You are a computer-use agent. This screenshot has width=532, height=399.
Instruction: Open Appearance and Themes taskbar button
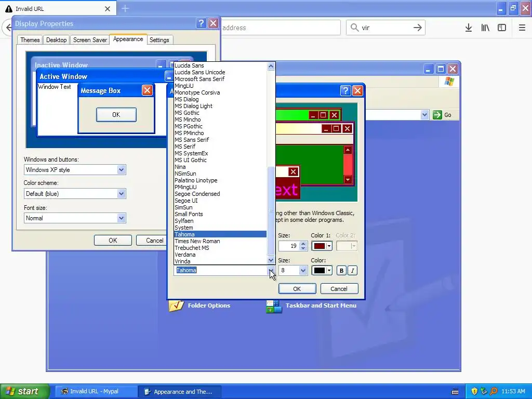180,392
